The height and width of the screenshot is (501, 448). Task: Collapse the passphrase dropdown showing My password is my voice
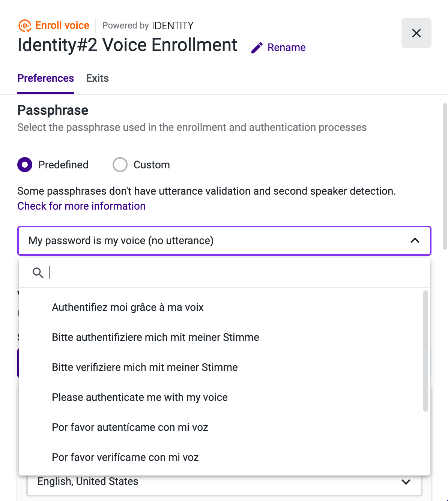tap(224, 241)
